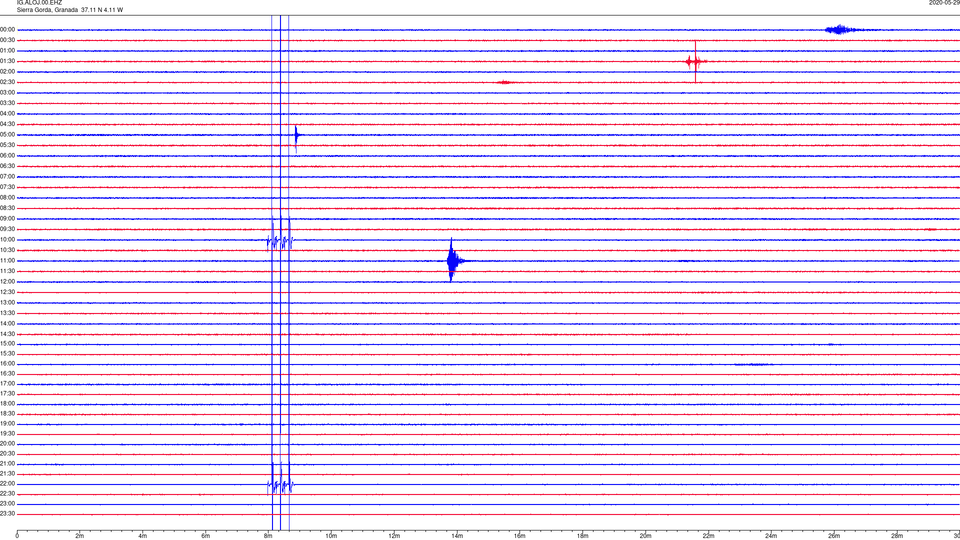Click the 6m tick on the time axis
Screen dimensions: 960x540
206,536
